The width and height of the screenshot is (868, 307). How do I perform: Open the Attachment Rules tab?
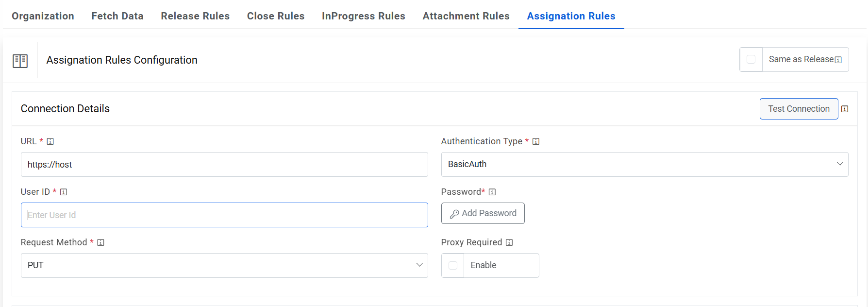[466, 16]
